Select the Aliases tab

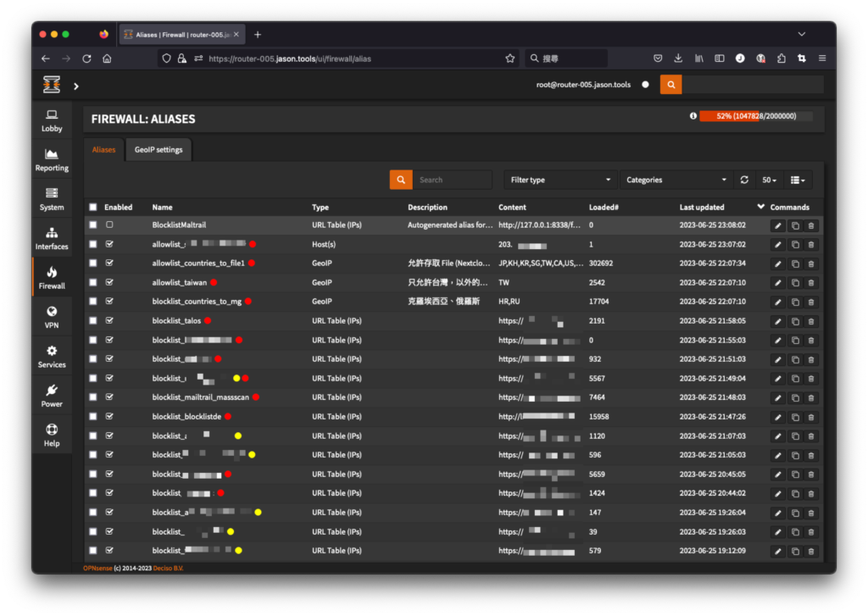[x=103, y=149]
